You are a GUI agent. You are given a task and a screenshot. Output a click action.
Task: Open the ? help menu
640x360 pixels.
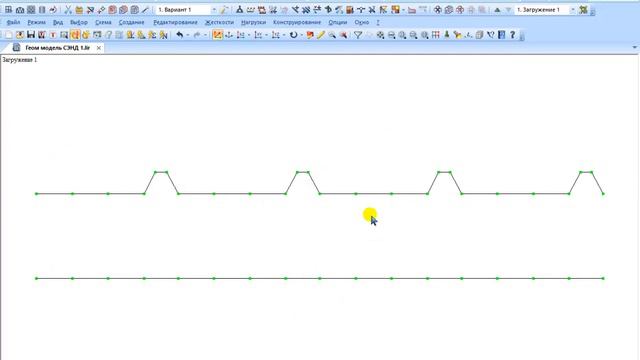[378, 22]
